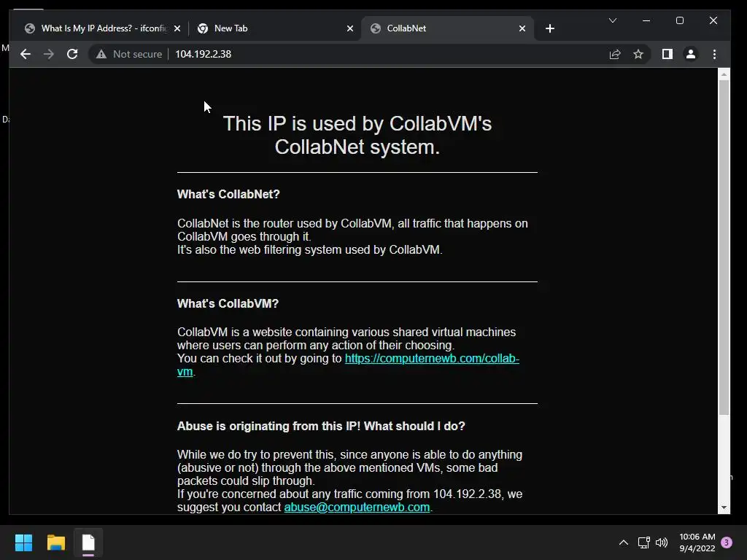Viewport: 747px width, 560px height.
Task: Click the What's CollabVM? heading
Action: click(228, 303)
